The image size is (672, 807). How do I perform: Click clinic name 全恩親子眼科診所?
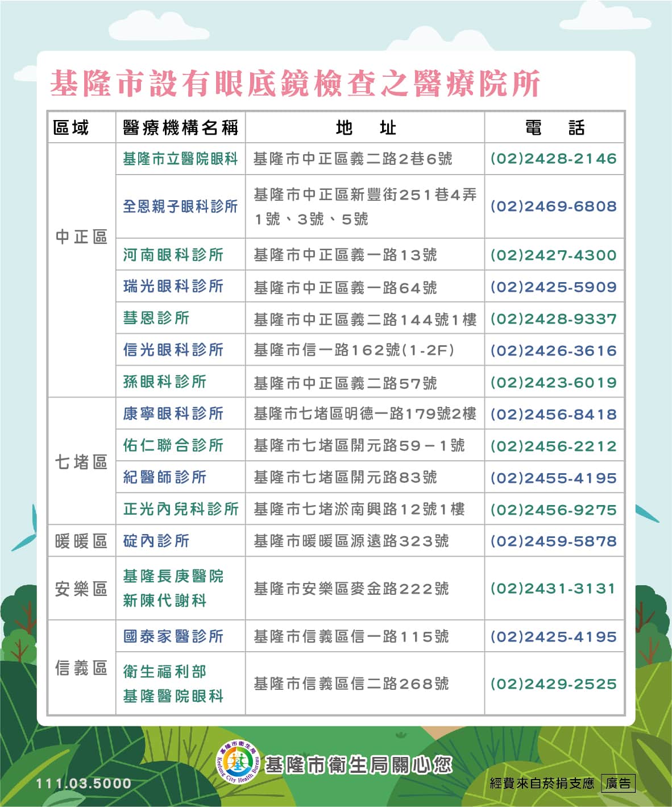[x=180, y=206]
